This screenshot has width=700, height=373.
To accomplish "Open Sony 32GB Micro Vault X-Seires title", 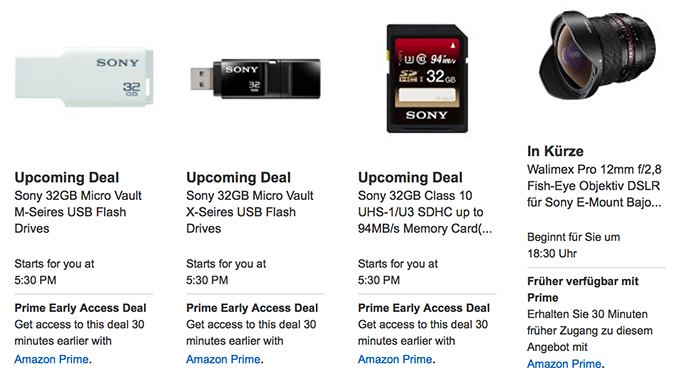I will pyautogui.click(x=250, y=212).
